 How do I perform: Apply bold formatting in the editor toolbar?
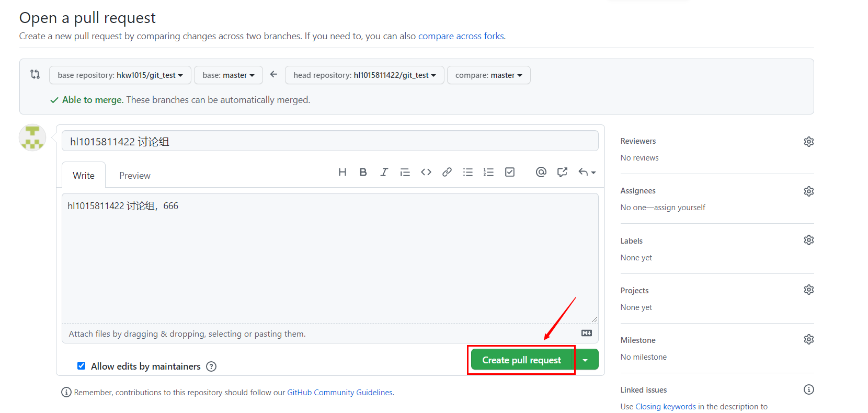click(x=363, y=172)
